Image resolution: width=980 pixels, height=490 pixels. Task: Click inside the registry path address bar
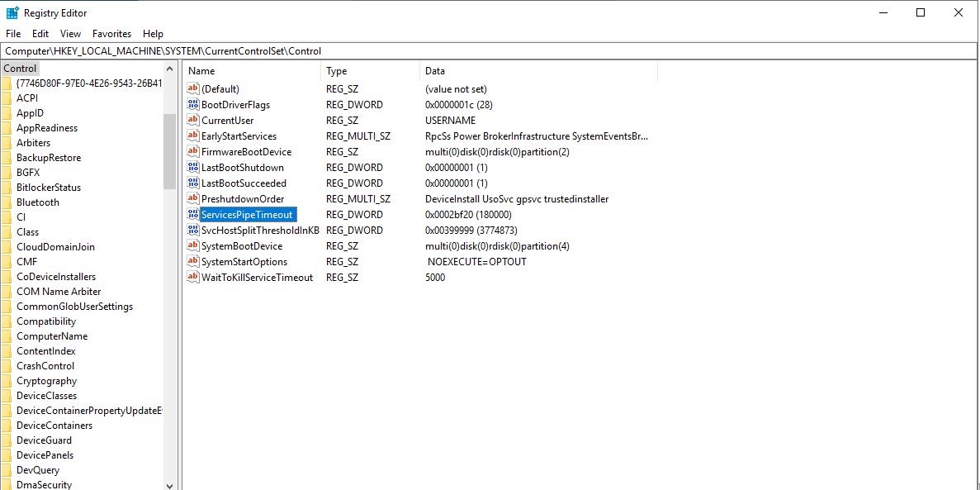point(330,50)
